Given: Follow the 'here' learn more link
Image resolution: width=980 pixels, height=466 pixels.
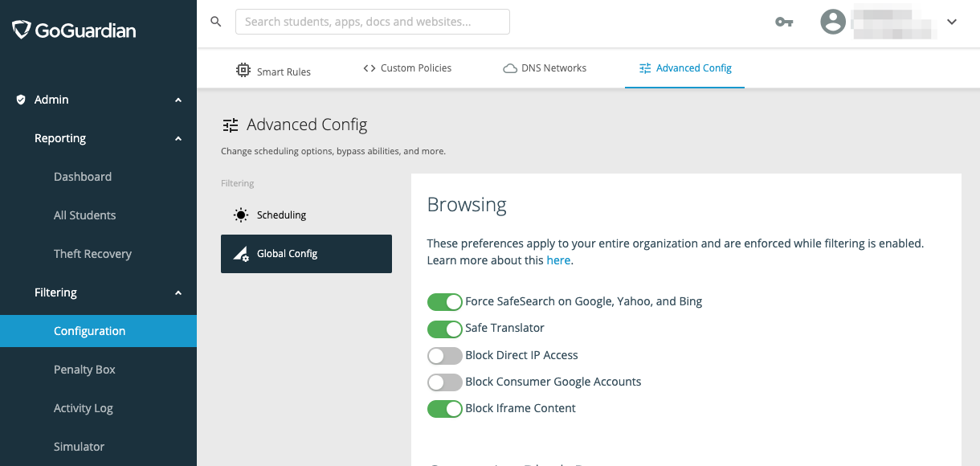Looking at the screenshot, I should coord(558,260).
